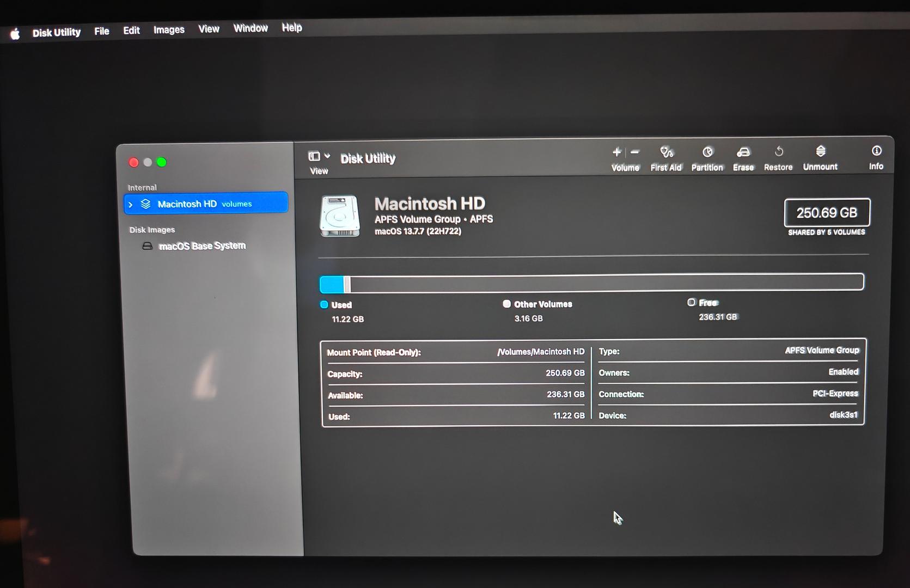Click the Available value 236.31 GB in table
Viewport: 910px width, 588px height.
click(566, 394)
